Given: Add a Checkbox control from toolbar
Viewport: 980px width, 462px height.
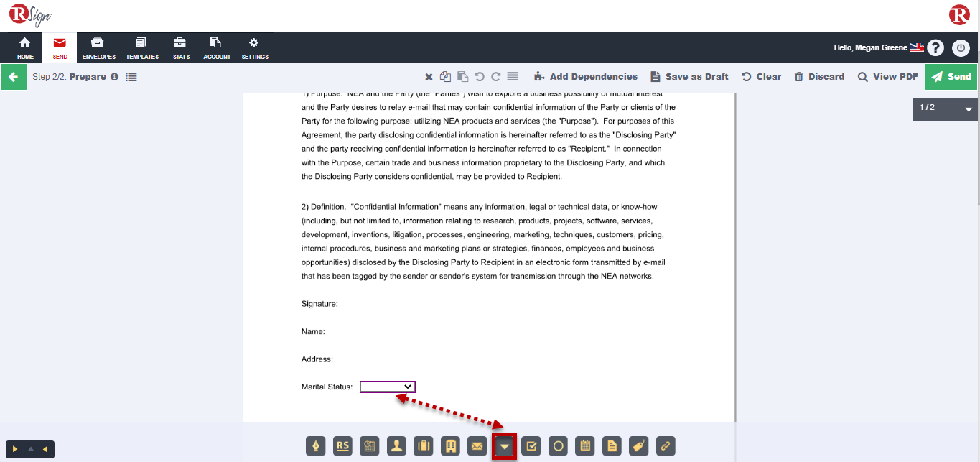Looking at the screenshot, I should 531,446.
